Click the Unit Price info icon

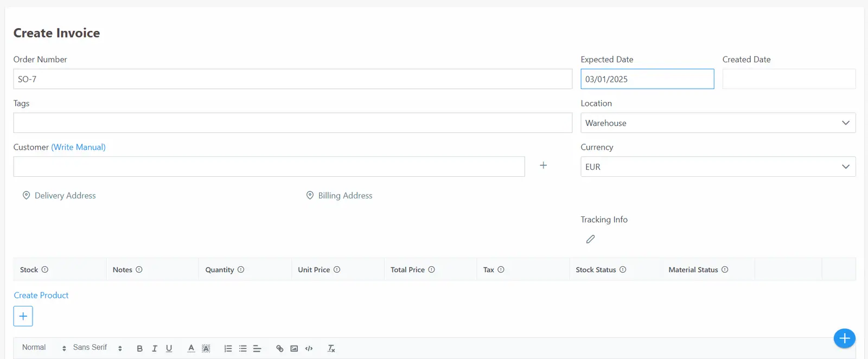click(337, 270)
